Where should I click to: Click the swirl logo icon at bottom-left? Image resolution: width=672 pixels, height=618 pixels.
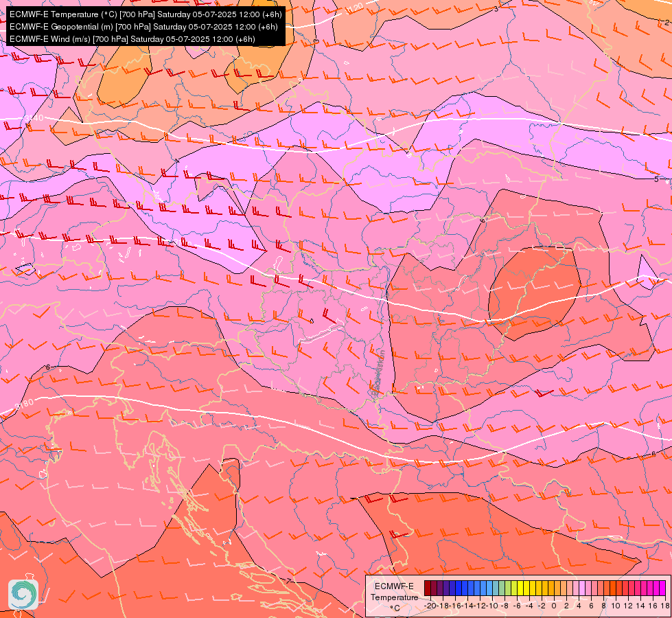tap(23, 595)
